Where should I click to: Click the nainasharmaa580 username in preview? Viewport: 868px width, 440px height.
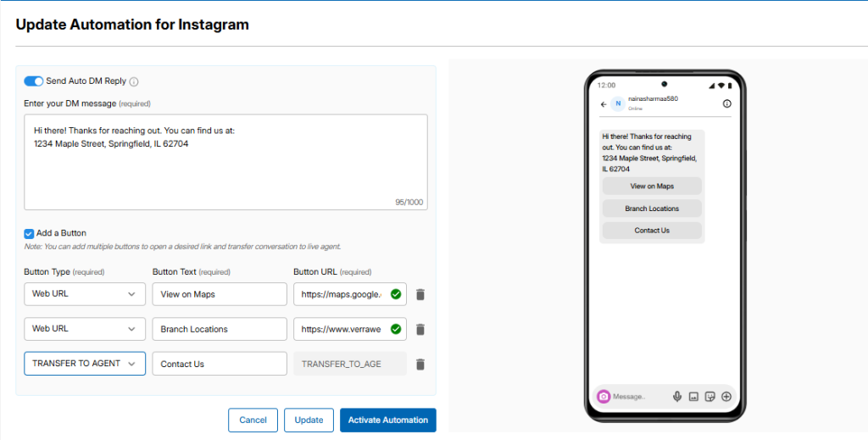654,99
